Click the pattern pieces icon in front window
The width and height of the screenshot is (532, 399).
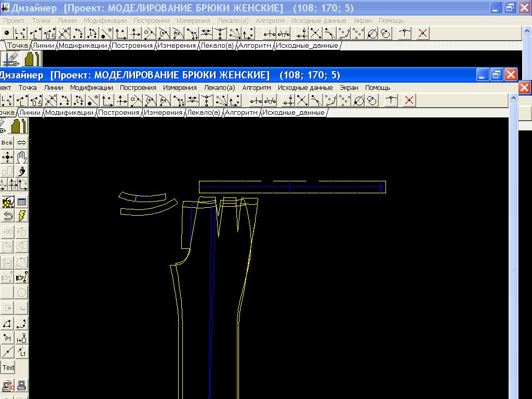pyautogui.click(x=18, y=126)
